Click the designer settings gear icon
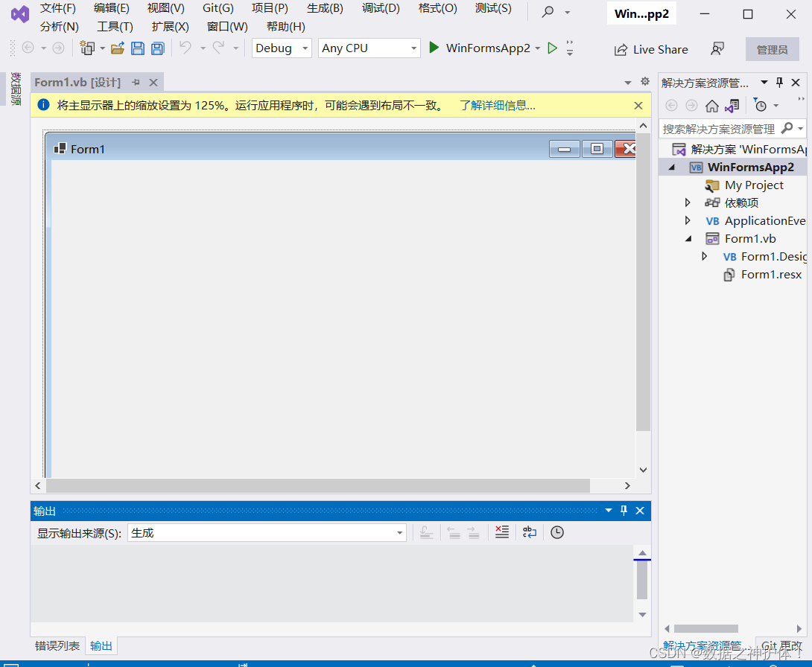 (x=644, y=81)
